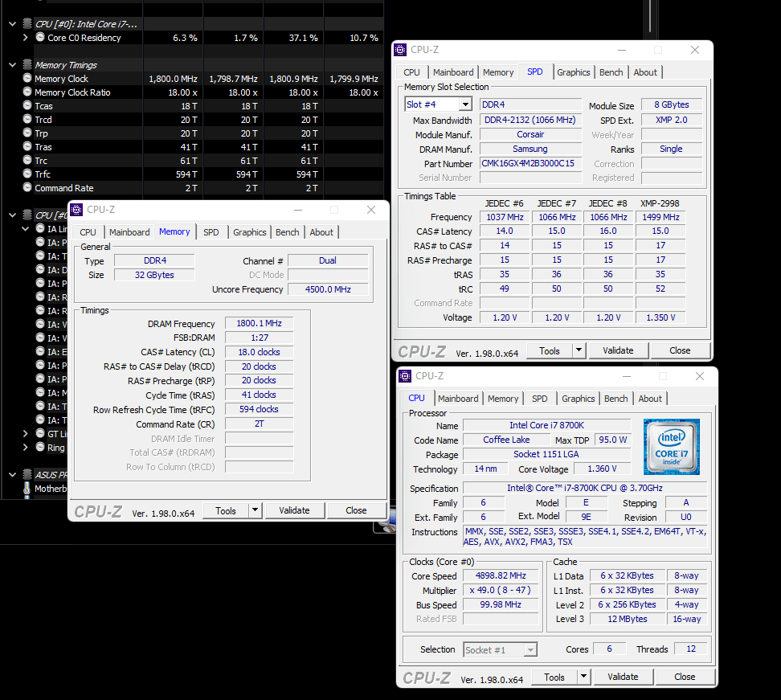Screen dimensions: 781x700
Task: Open Tools dropdown arrow in Memory window
Action: point(255,510)
